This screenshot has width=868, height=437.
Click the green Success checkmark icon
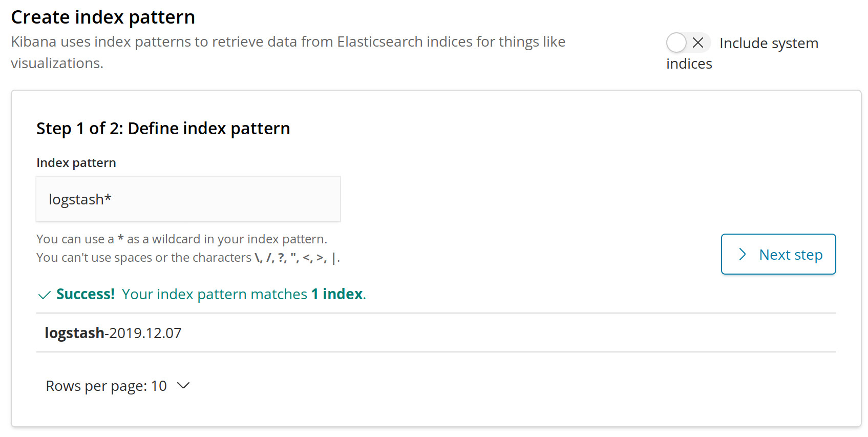pos(45,295)
